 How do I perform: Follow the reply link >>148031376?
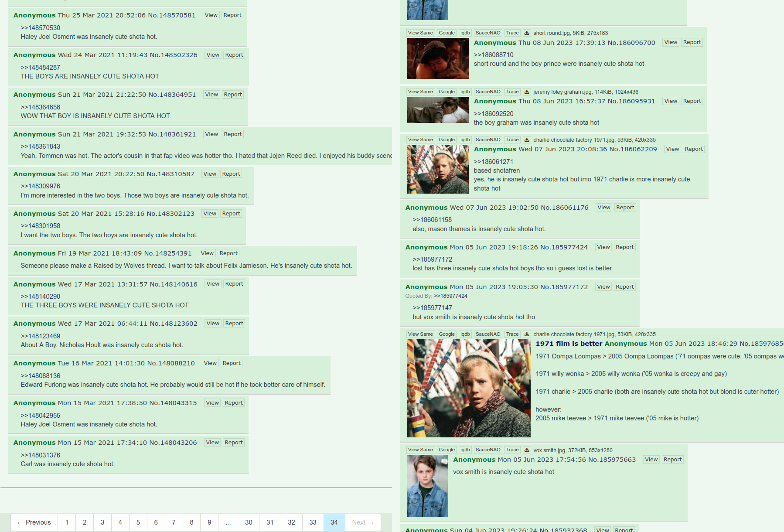[41, 455]
